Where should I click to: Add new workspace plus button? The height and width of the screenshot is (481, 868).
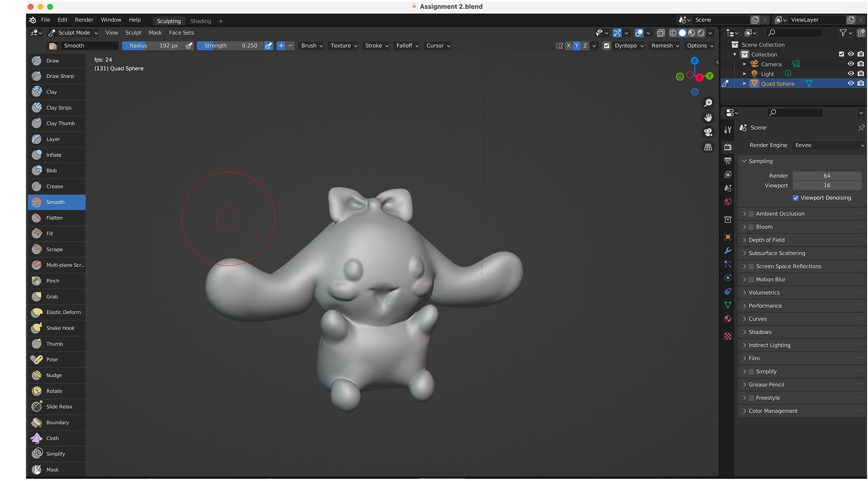point(221,21)
